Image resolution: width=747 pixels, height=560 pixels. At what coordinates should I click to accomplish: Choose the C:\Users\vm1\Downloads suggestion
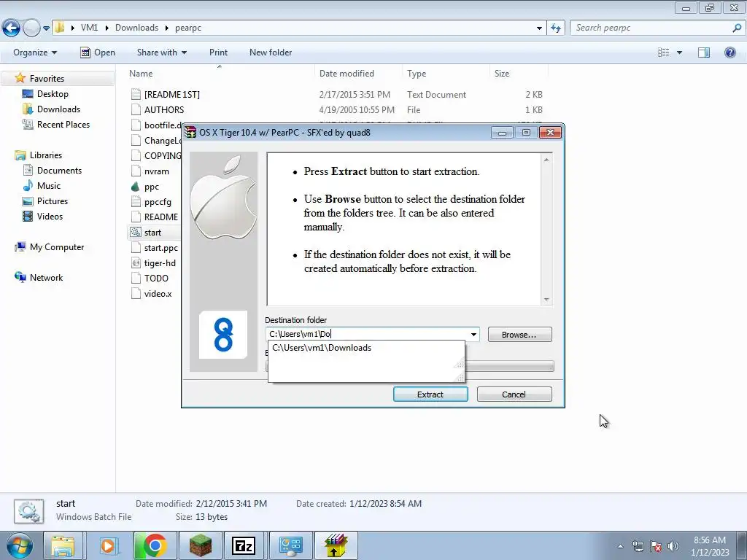pyautogui.click(x=322, y=348)
